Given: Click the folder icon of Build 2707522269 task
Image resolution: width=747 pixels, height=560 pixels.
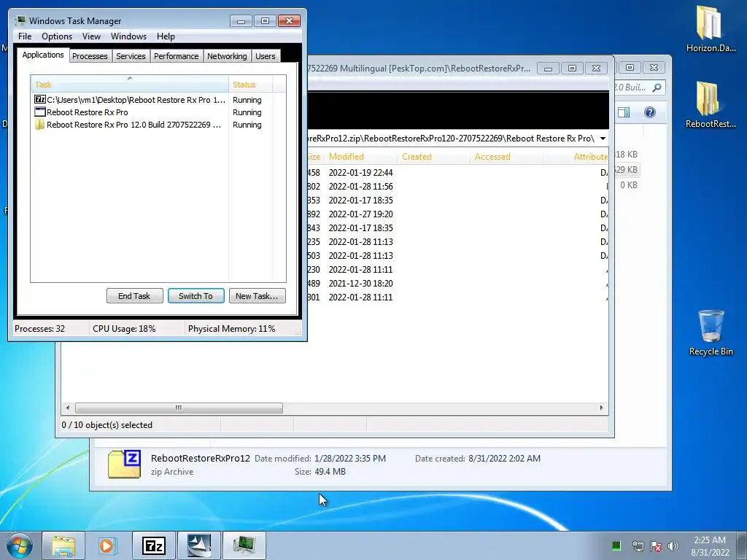Looking at the screenshot, I should 39,124.
